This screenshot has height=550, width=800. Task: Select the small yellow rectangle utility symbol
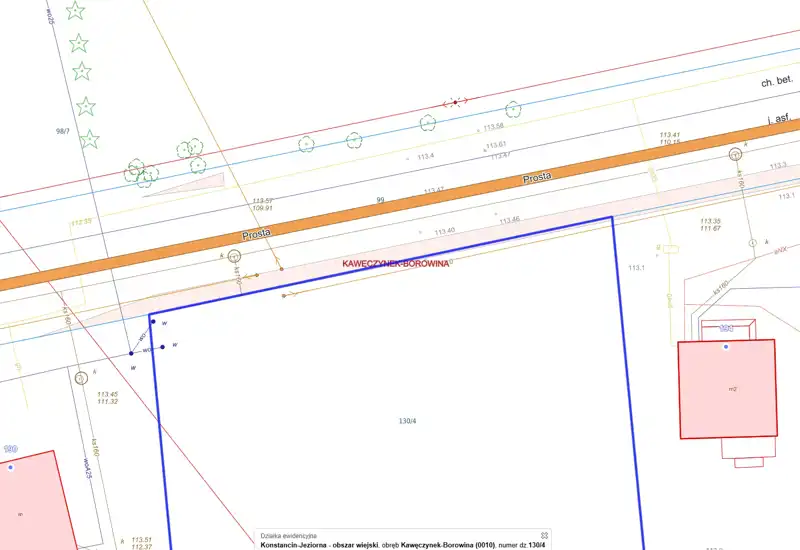tap(671, 246)
